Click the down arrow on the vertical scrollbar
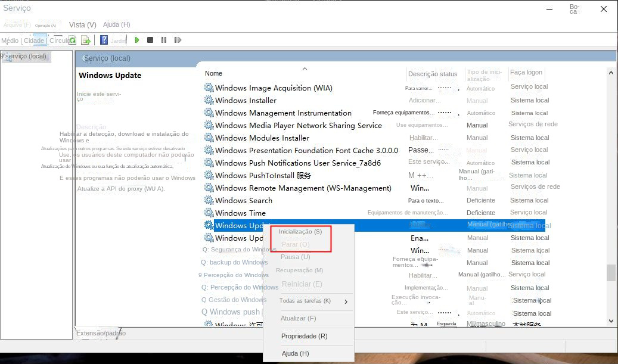 (611, 321)
